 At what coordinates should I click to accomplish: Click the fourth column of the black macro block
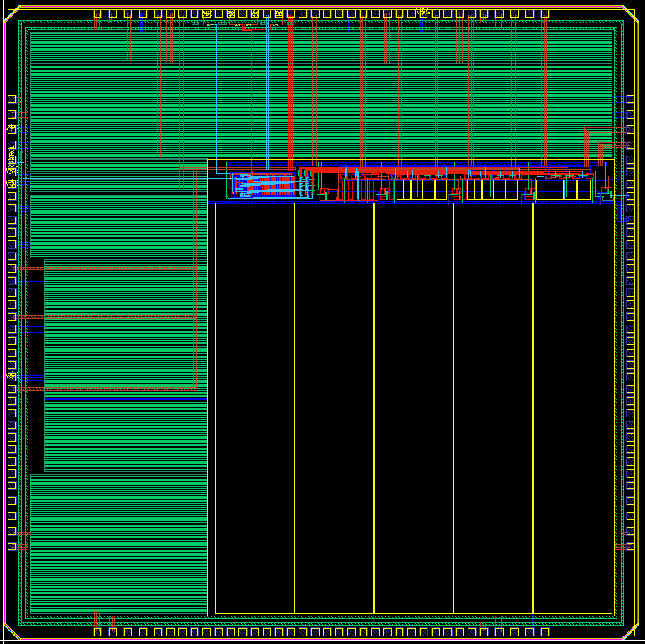pyautogui.click(x=493, y=408)
